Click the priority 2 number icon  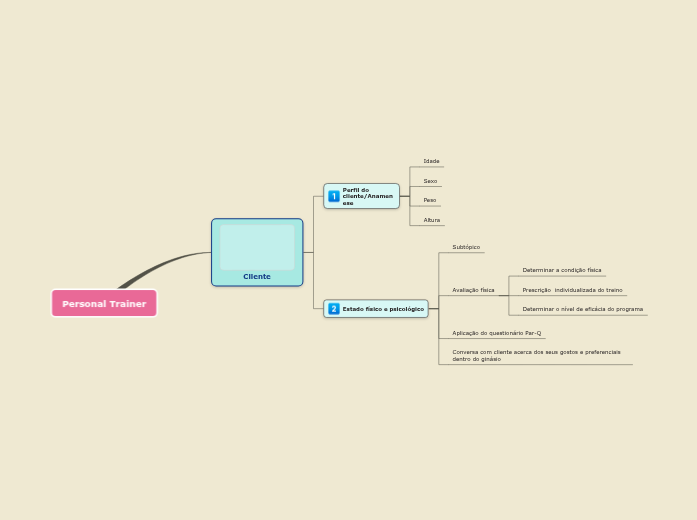click(334, 309)
